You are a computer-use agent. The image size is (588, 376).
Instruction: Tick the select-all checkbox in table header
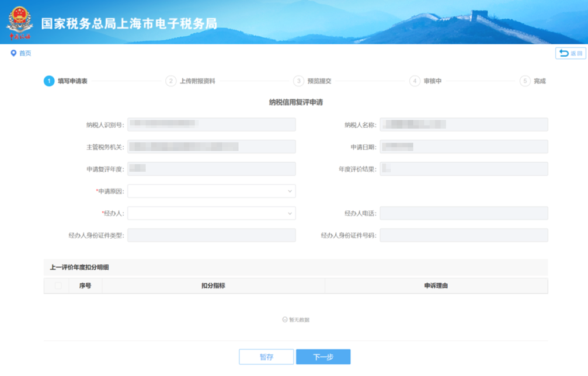click(x=58, y=286)
